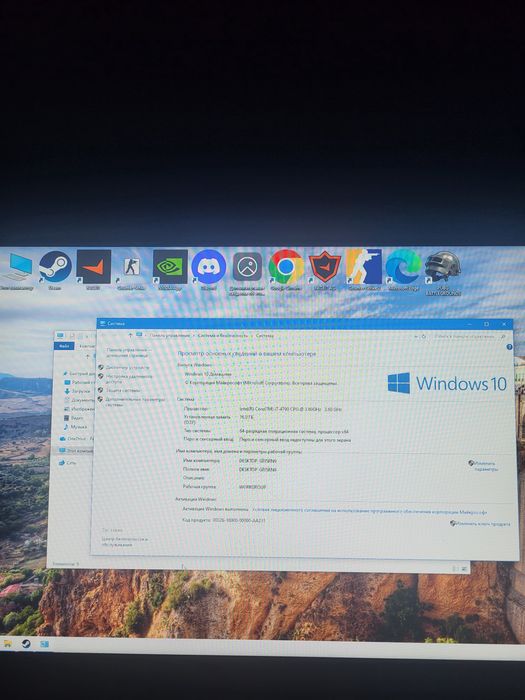Image resolution: width=525 pixels, height=700 pixels.
Task: Select Музыка in the Explorer sidebar
Action: pos(78,427)
